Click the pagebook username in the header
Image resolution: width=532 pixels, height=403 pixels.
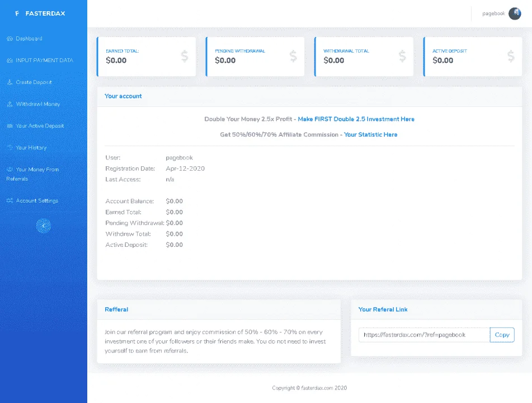(x=493, y=13)
